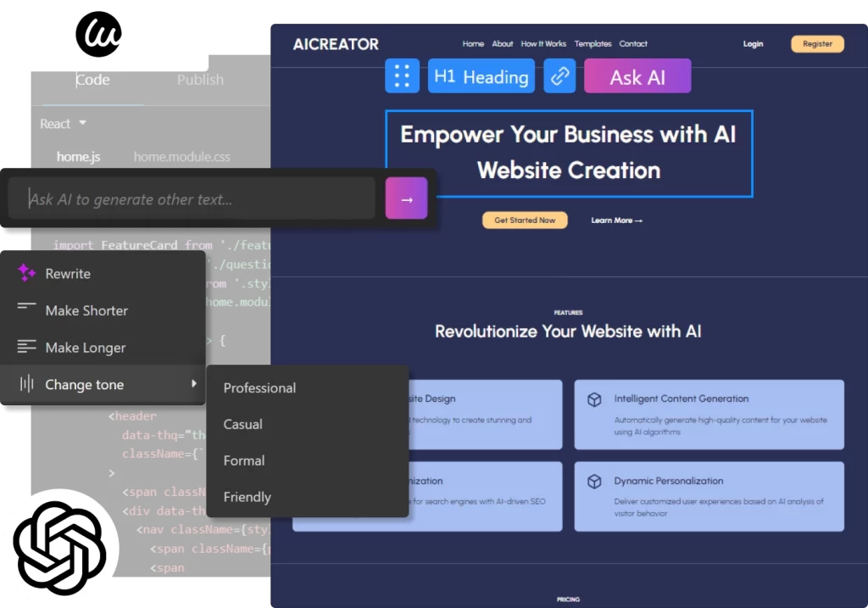The width and height of the screenshot is (868, 608).
Task: Click the Rewrite sparkle icon
Action: pos(26,272)
